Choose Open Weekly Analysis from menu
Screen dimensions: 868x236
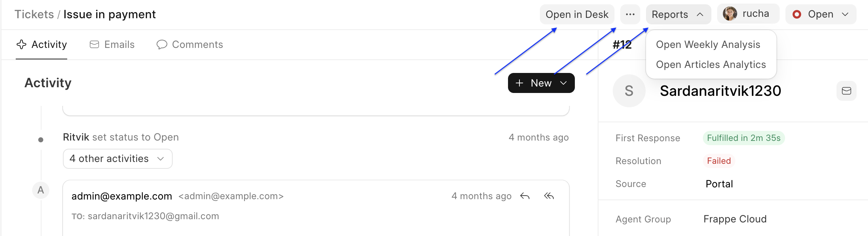pyautogui.click(x=708, y=44)
